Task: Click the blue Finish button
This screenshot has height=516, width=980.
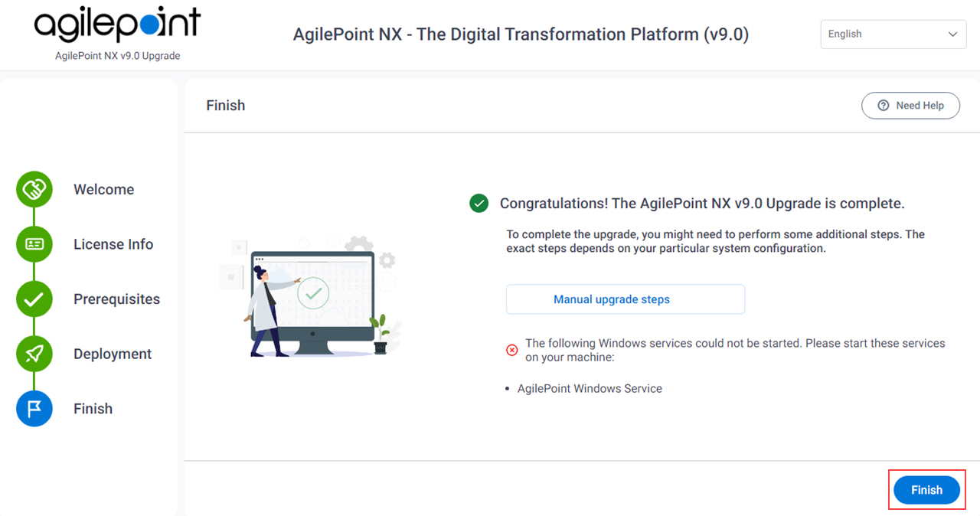Action: 926,490
